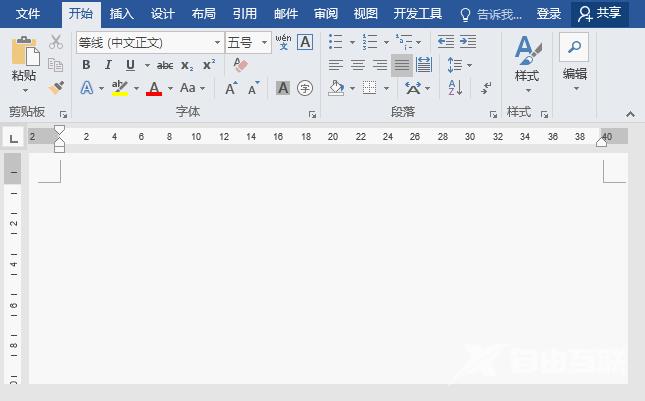Open the Styles gallery button
645x401 pixels.
pyautogui.click(x=527, y=60)
